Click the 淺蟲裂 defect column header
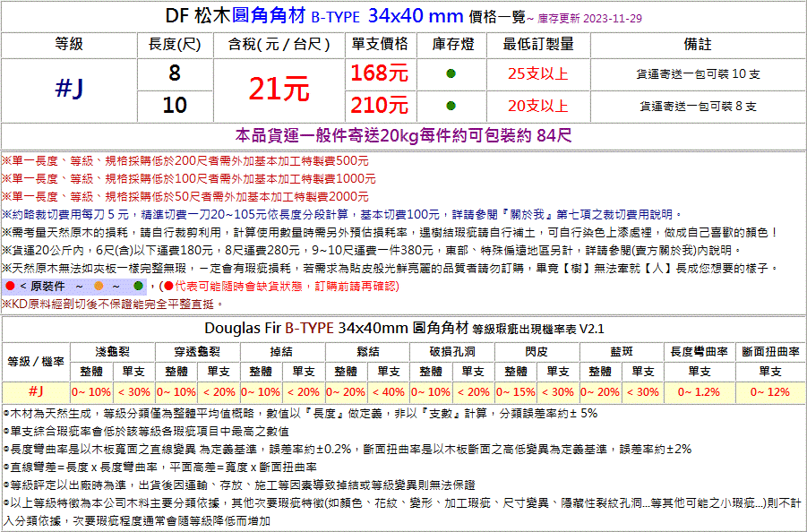Viewport: 807px width, 532px height. pos(113,351)
